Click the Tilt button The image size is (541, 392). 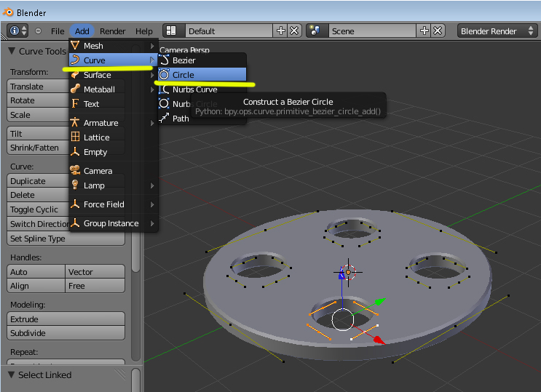(38, 133)
